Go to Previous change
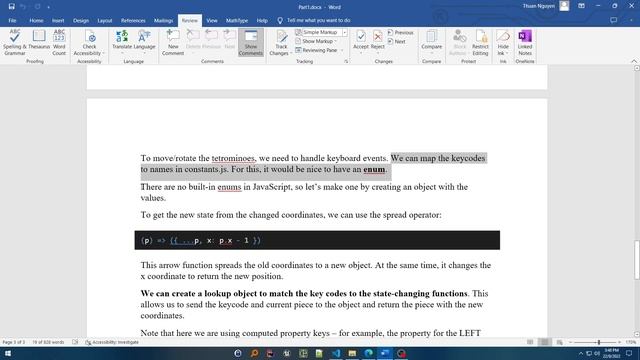Screen dimensions: 640x360 click(400, 32)
